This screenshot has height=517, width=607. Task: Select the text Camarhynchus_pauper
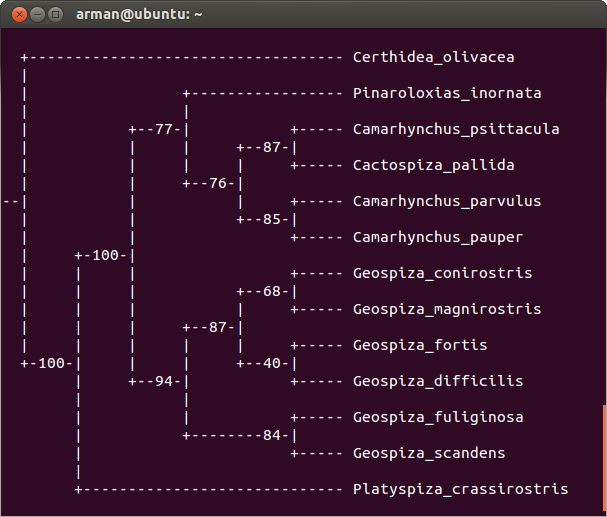coord(438,237)
